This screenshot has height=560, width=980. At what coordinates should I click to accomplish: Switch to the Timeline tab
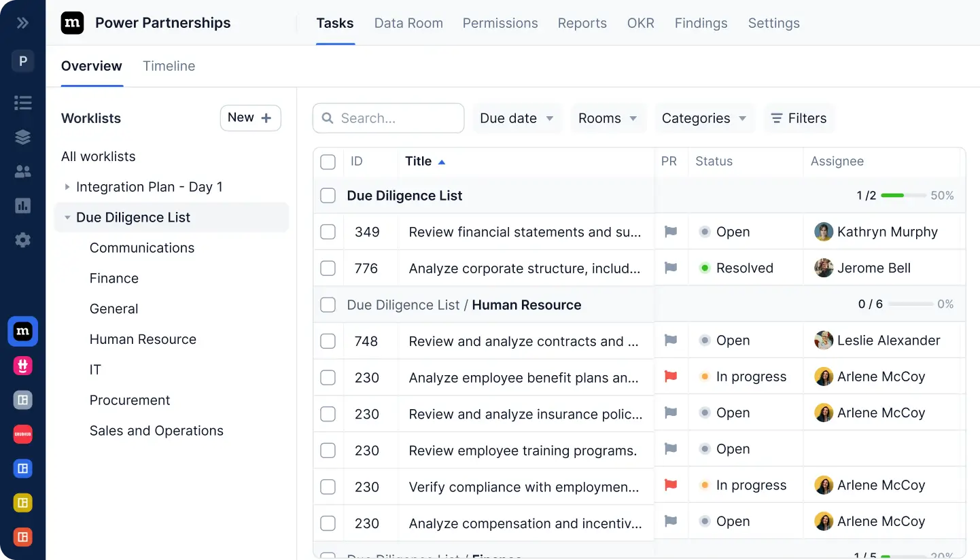(x=169, y=66)
